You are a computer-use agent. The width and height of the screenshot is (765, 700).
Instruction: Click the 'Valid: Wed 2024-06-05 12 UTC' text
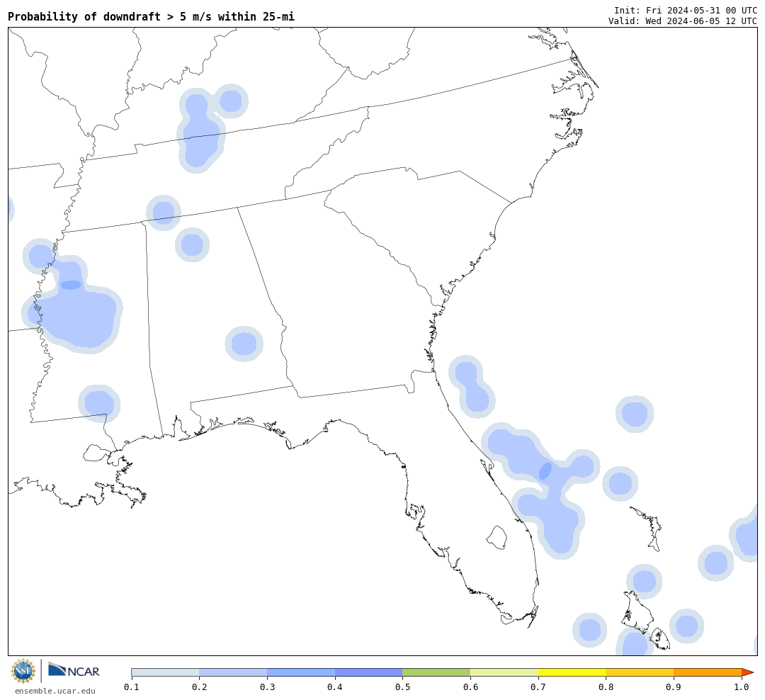coord(683,21)
